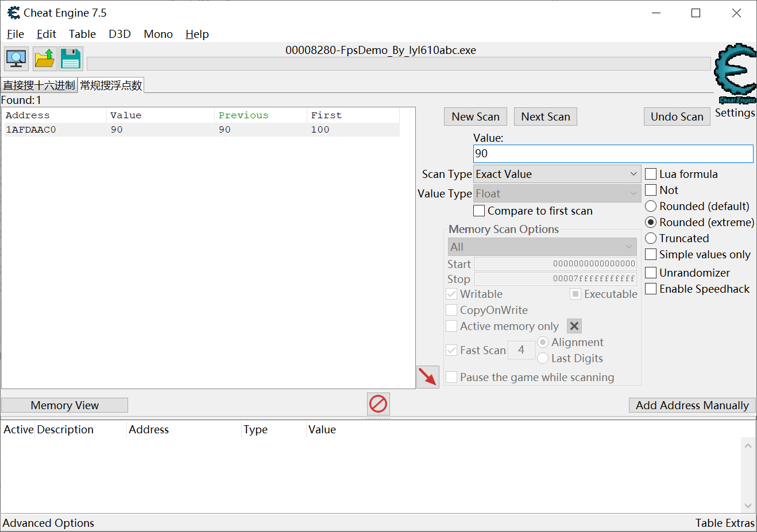Click the X button beside Active memory only
757x532 pixels.
coord(574,326)
